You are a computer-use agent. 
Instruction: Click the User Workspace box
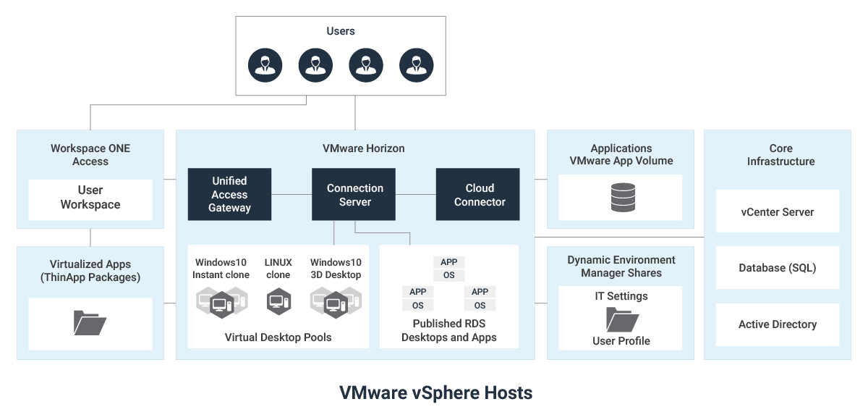click(90, 198)
